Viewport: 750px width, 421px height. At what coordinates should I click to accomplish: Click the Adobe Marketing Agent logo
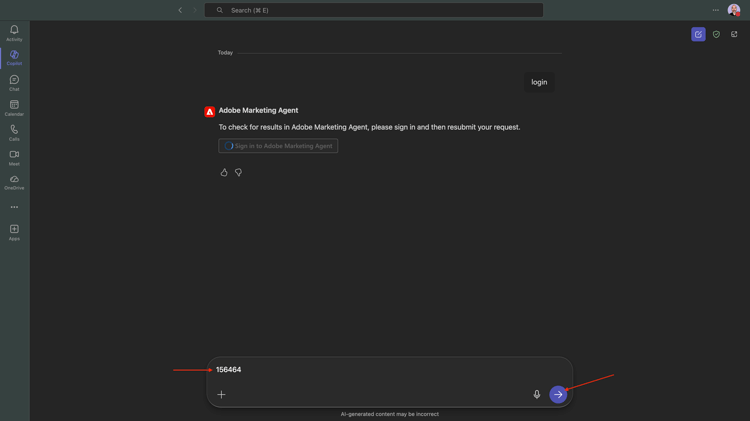click(x=210, y=111)
